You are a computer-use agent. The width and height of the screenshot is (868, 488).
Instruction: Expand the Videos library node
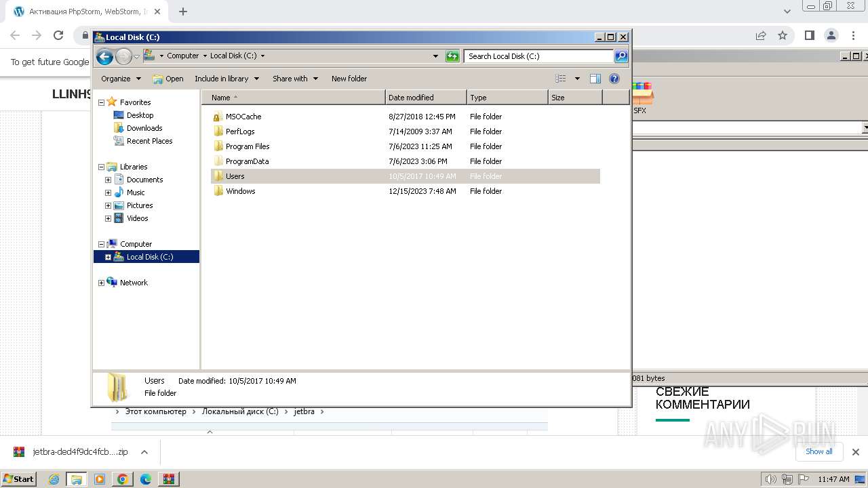pyautogui.click(x=108, y=218)
